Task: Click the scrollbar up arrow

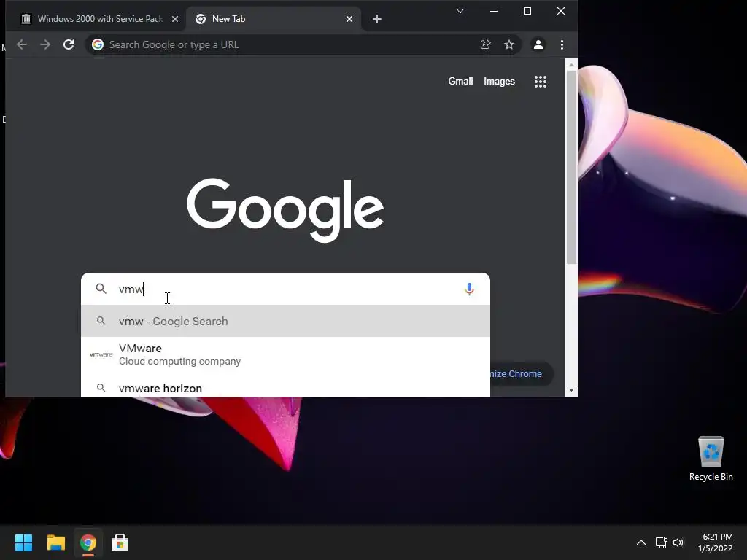Action: click(571, 65)
